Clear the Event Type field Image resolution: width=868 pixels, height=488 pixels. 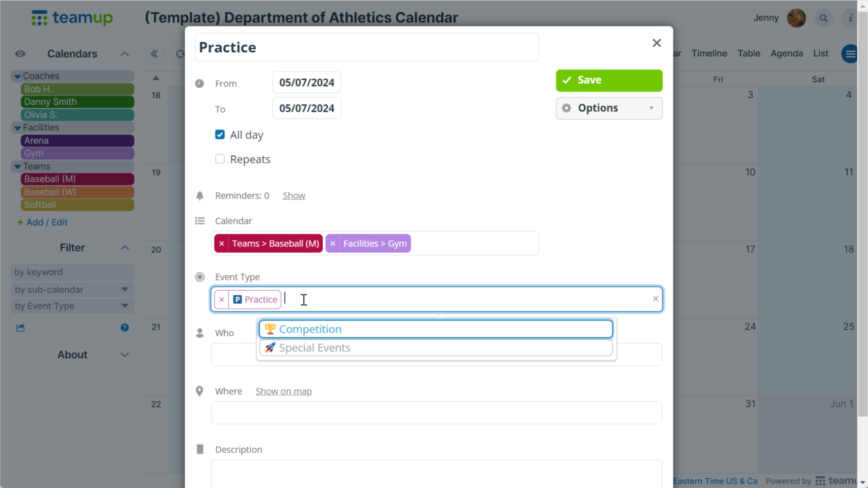tap(655, 299)
